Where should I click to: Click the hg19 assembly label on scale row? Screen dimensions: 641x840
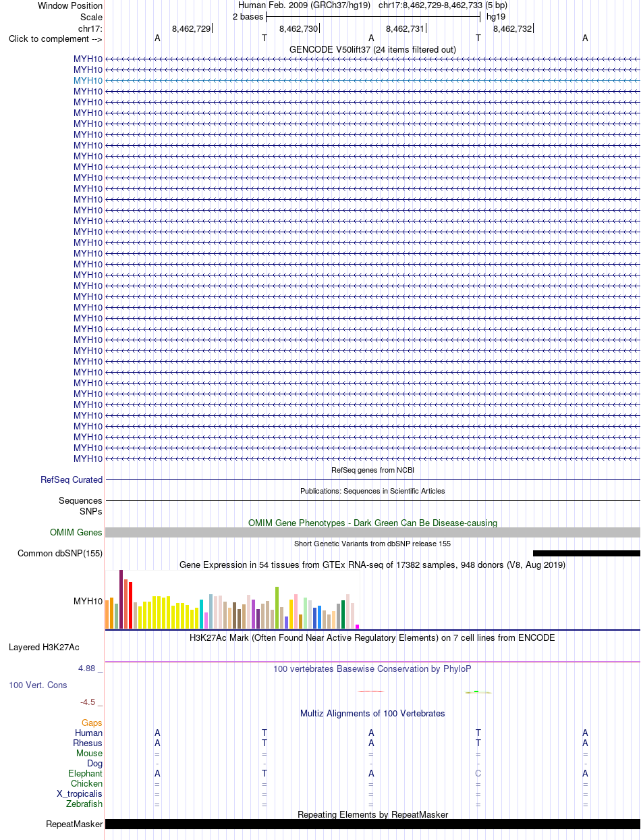tap(496, 16)
